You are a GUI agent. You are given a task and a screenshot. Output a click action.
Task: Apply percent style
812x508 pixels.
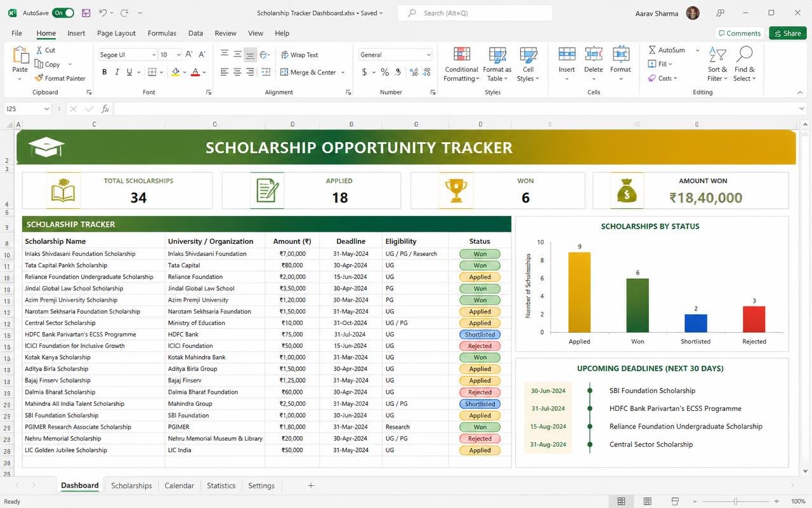pos(384,72)
